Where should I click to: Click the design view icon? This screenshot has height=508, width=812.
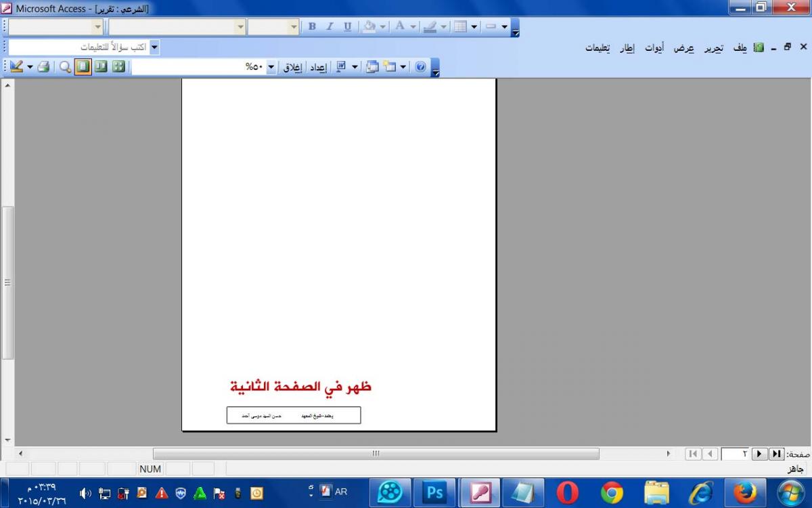16,67
